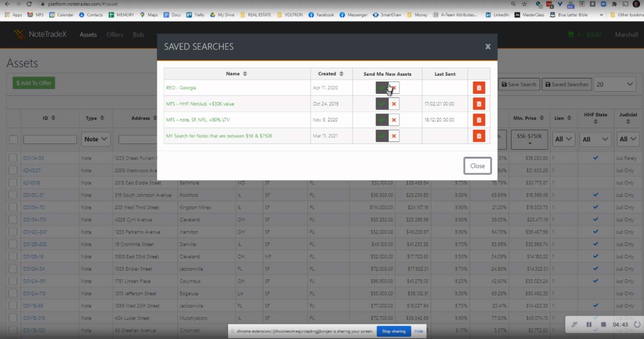
Task: Go to the Bids tab
Action: click(138, 35)
